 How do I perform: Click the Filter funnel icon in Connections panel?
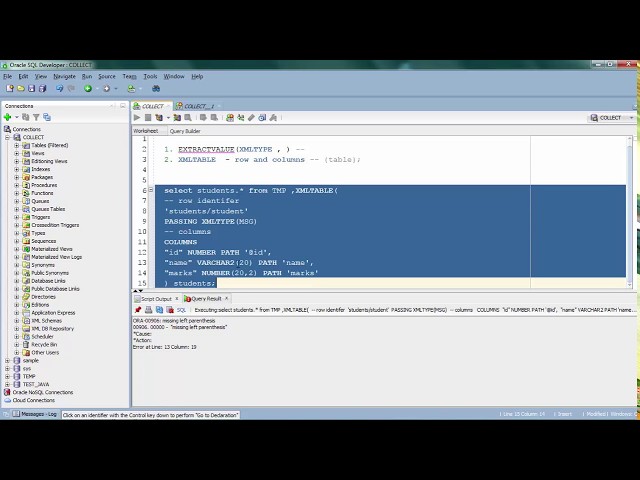[x=36, y=117]
